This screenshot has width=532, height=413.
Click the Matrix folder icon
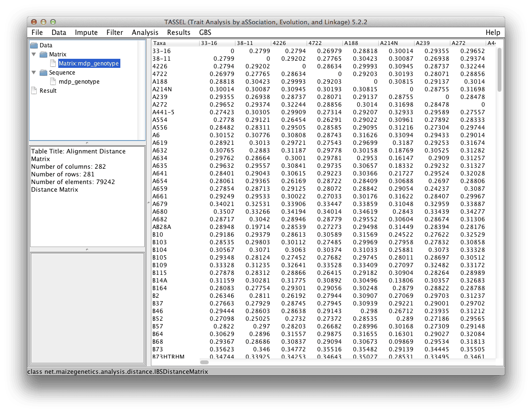pos(43,54)
